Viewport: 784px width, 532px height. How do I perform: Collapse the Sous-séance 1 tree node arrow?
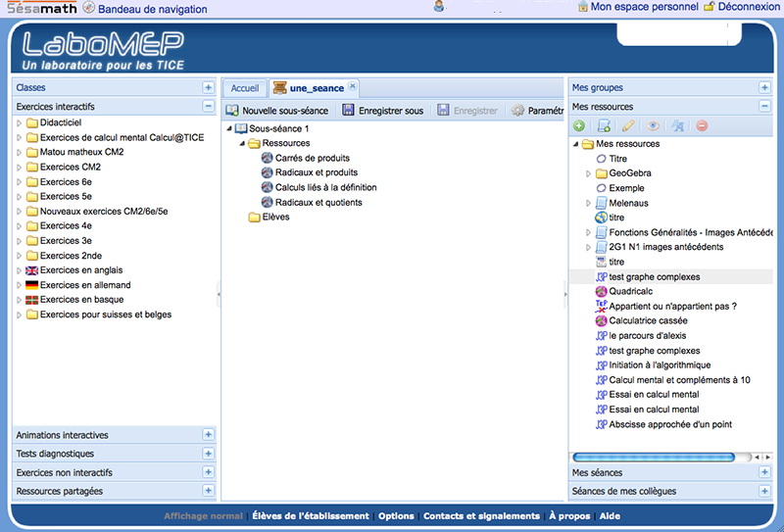[229, 128]
